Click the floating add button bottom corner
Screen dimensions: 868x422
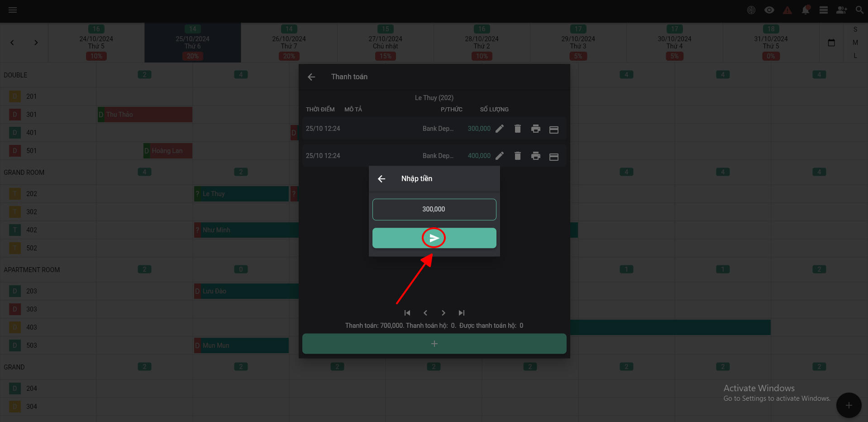[x=849, y=405]
